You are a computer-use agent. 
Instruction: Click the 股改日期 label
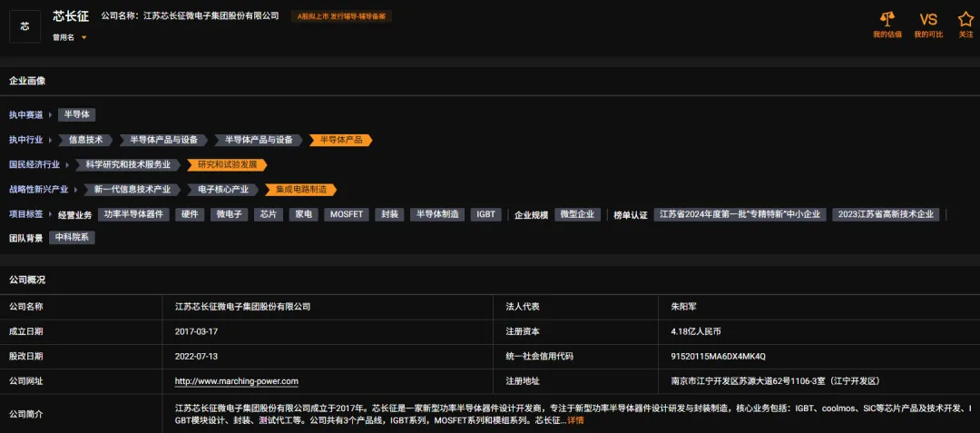point(26,356)
